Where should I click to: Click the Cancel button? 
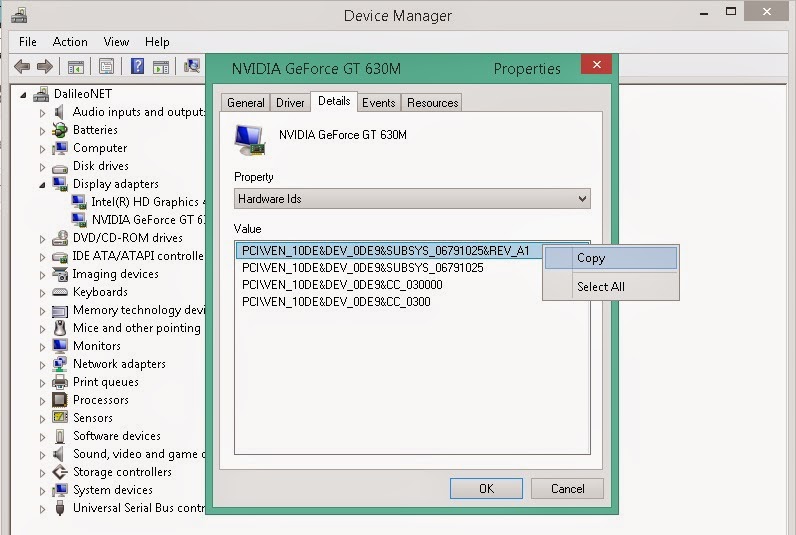click(567, 488)
